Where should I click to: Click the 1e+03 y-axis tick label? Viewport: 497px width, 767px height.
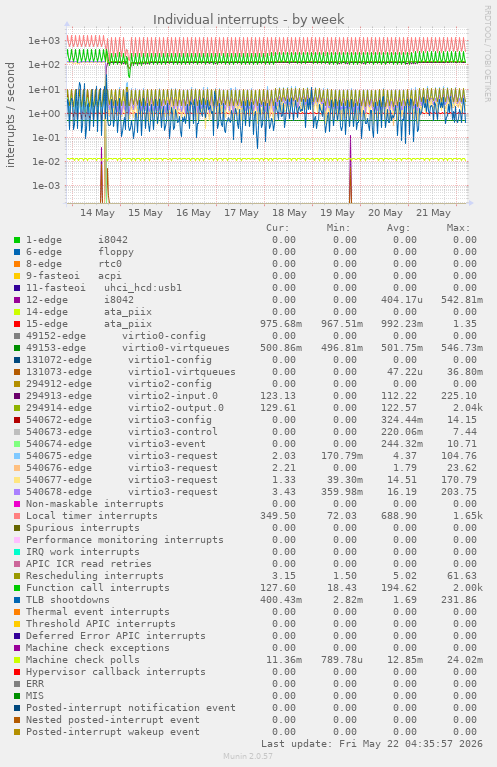coord(44,41)
